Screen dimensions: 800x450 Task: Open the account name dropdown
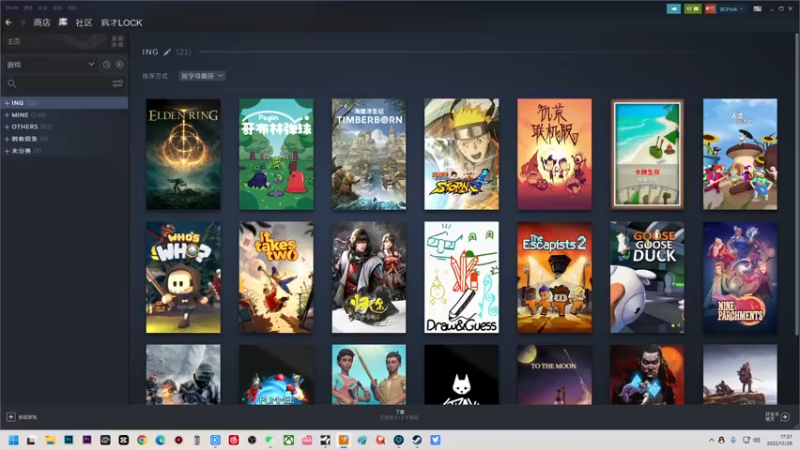[x=731, y=9]
